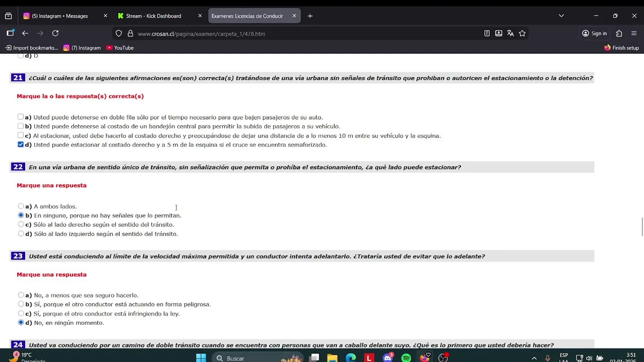Click question number 23 label
The image size is (644, 362).
tap(18, 256)
